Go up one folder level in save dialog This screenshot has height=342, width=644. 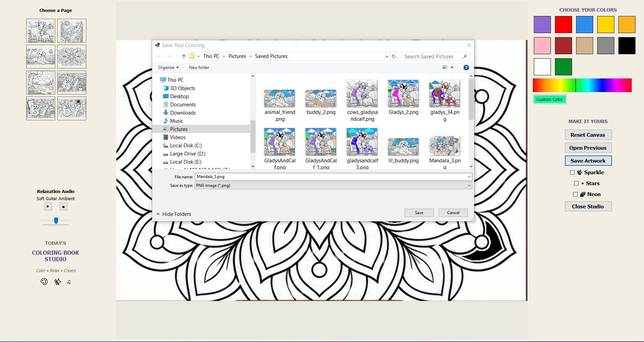pyautogui.click(x=184, y=56)
